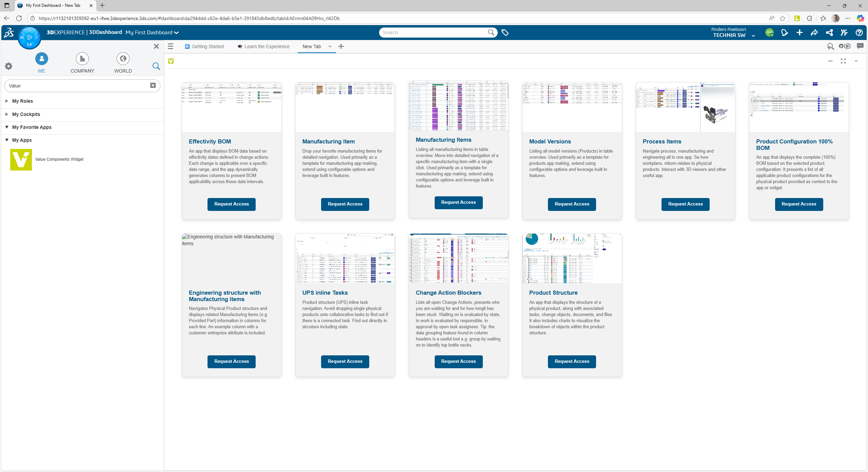Screen dimensions: 868x472
Task: Request access to Model Versions
Action: click(572, 204)
